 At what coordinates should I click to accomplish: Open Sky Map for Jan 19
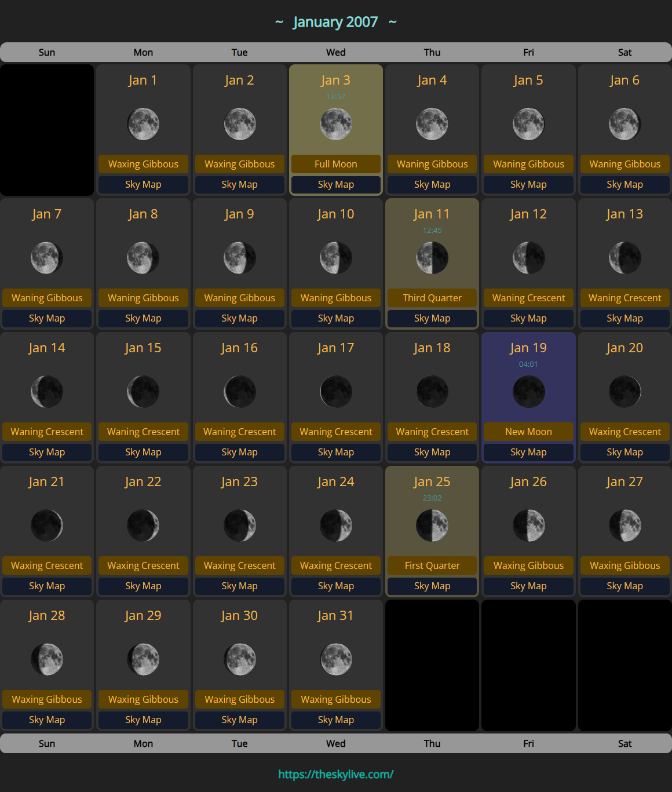(x=528, y=452)
